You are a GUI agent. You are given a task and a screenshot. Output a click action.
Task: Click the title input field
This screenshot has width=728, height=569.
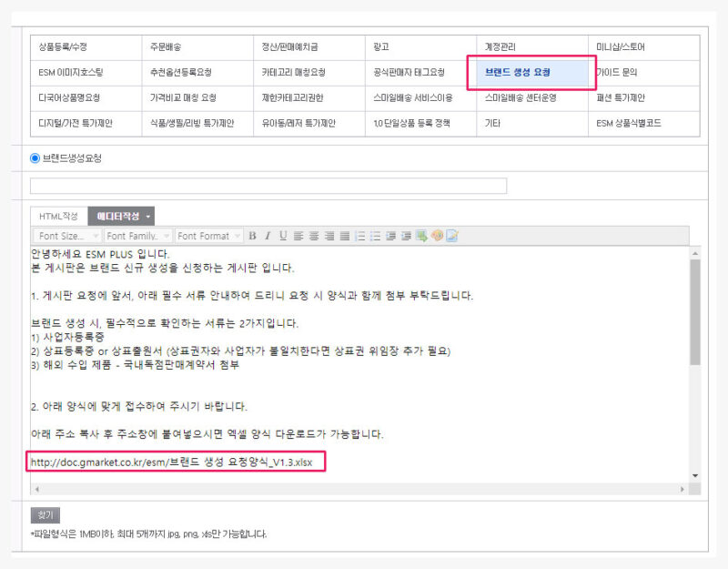tap(268, 186)
